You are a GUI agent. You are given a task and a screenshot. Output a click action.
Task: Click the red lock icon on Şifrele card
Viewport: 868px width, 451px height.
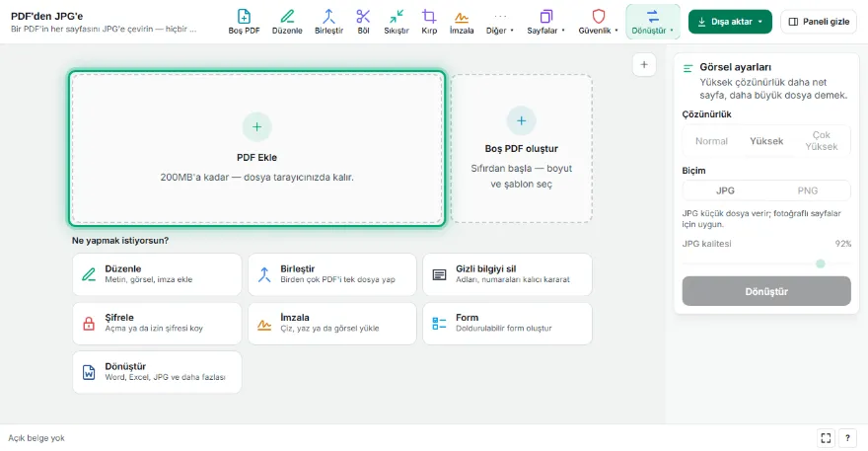click(x=89, y=324)
